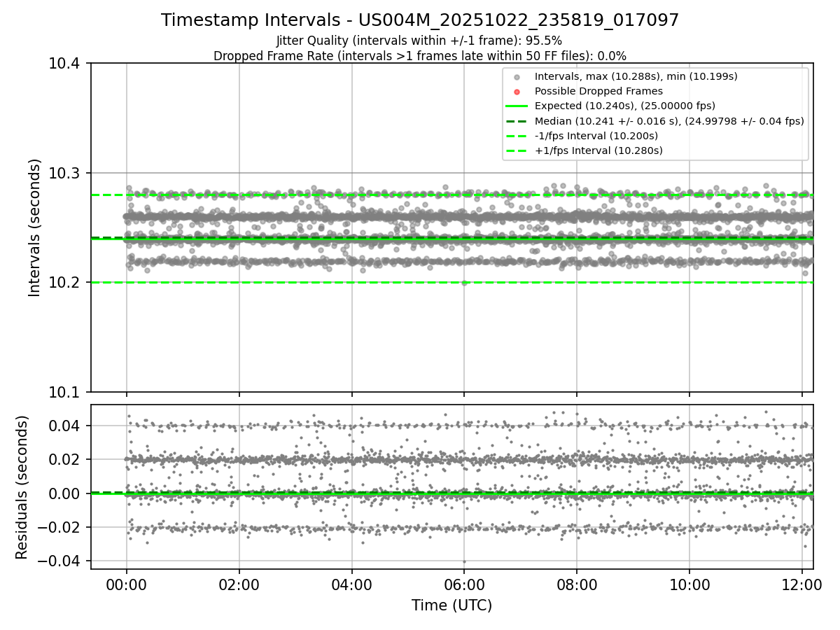Viewport: 840px width, 630px height.
Task: Click the plot title 'Timestamp Intervals - US004M_20251022_235819_017097'
Action: coord(420,20)
